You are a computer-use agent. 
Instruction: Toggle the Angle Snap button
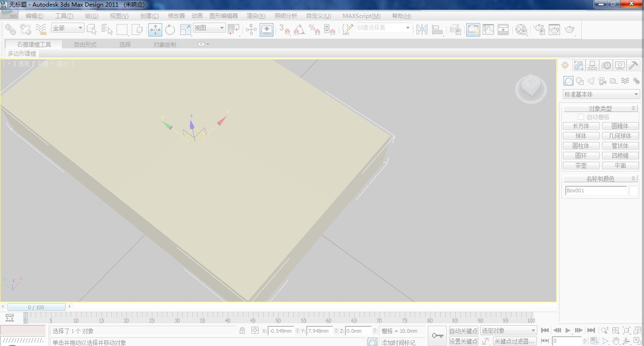tap(299, 30)
